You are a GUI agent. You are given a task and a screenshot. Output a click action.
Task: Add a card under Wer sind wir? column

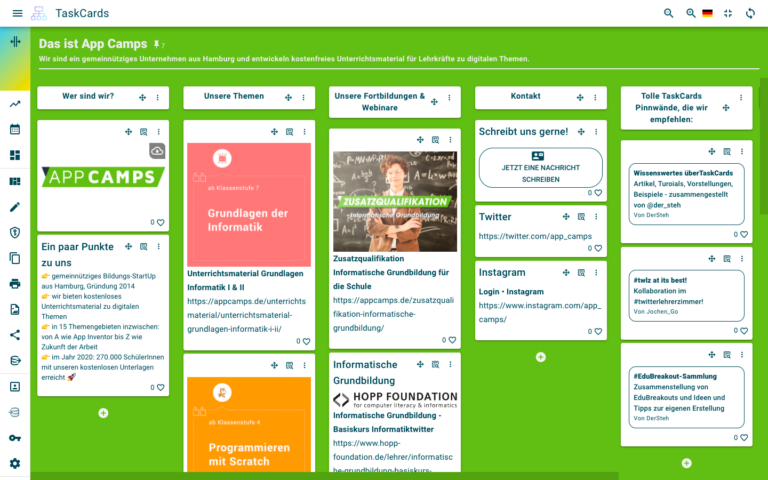coord(103,413)
